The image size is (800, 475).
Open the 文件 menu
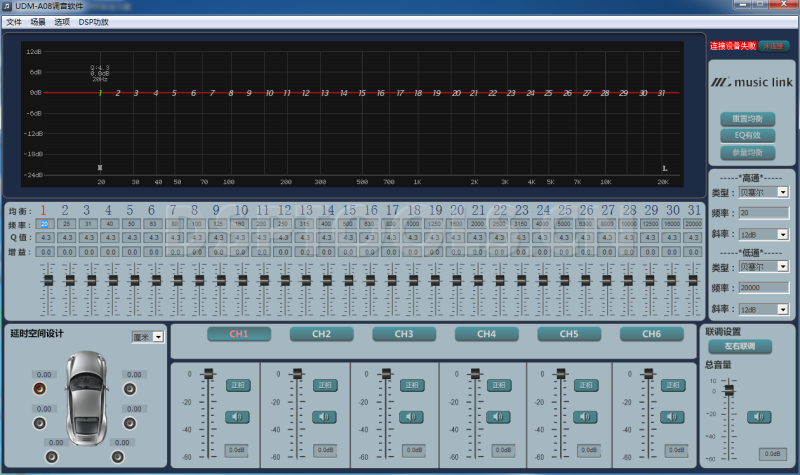(x=14, y=22)
